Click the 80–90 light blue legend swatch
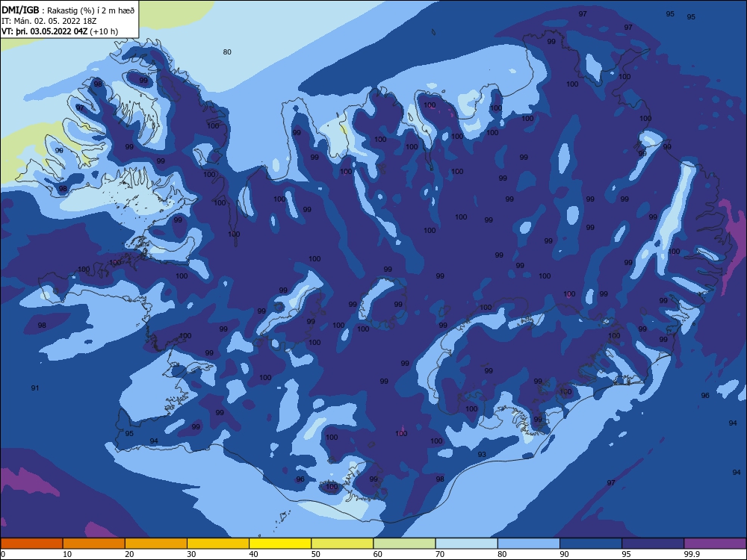Image resolution: width=747 pixels, height=560 pixels. click(x=529, y=544)
